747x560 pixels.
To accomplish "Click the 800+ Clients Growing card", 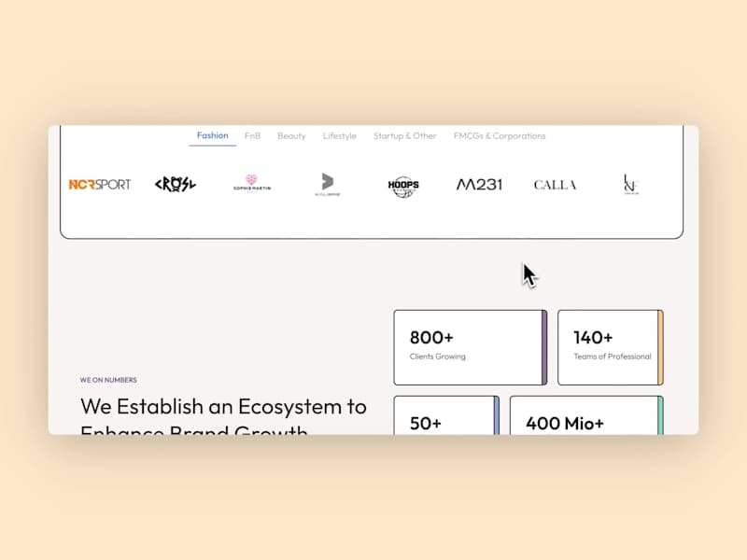I will pyautogui.click(x=471, y=347).
